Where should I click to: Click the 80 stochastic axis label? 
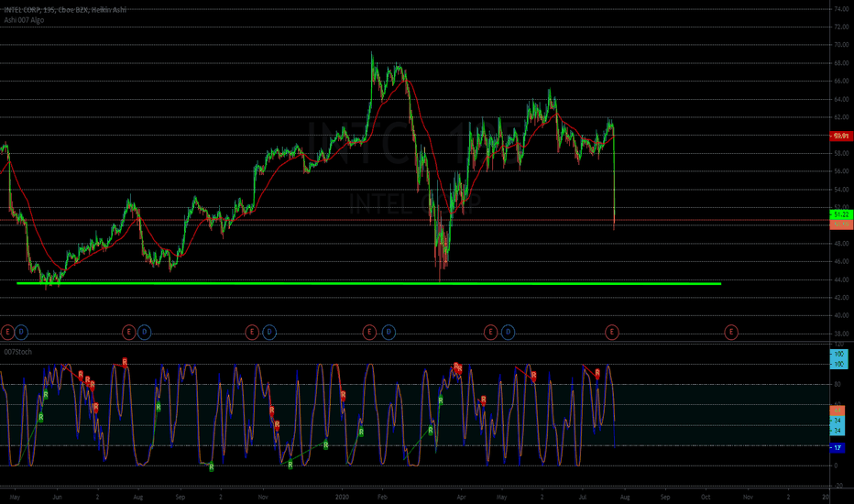pos(838,385)
